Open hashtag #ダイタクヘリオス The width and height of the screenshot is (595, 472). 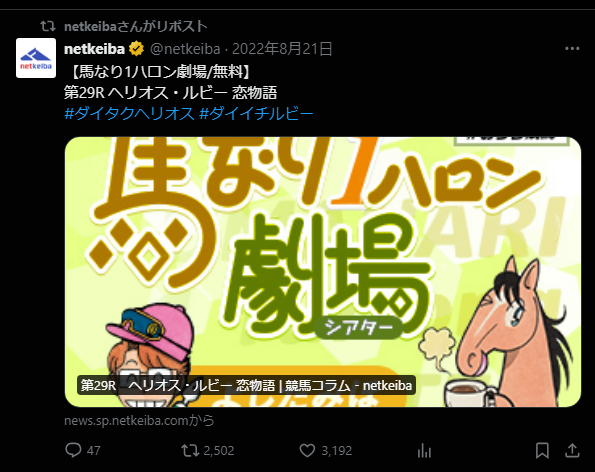(129, 113)
